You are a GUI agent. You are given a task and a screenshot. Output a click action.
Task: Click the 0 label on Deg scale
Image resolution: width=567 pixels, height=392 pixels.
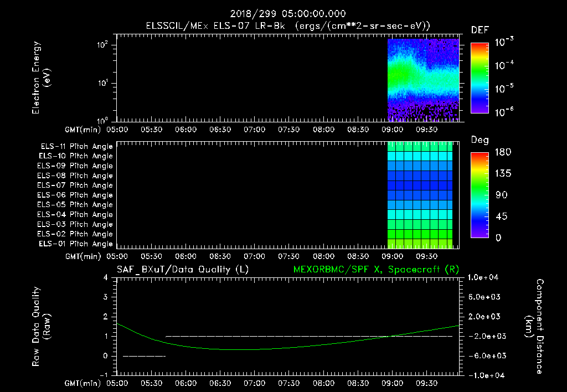(498, 238)
